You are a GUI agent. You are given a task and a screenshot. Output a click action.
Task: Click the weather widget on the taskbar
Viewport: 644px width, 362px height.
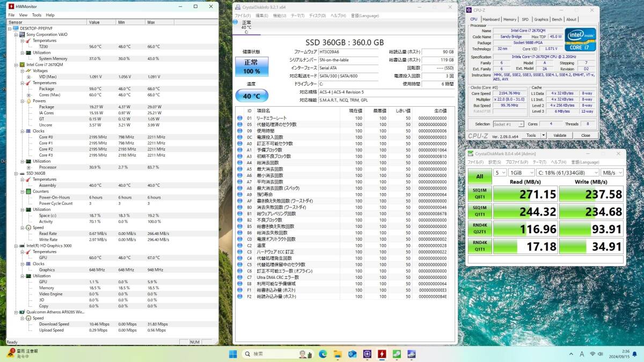pos(21,353)
